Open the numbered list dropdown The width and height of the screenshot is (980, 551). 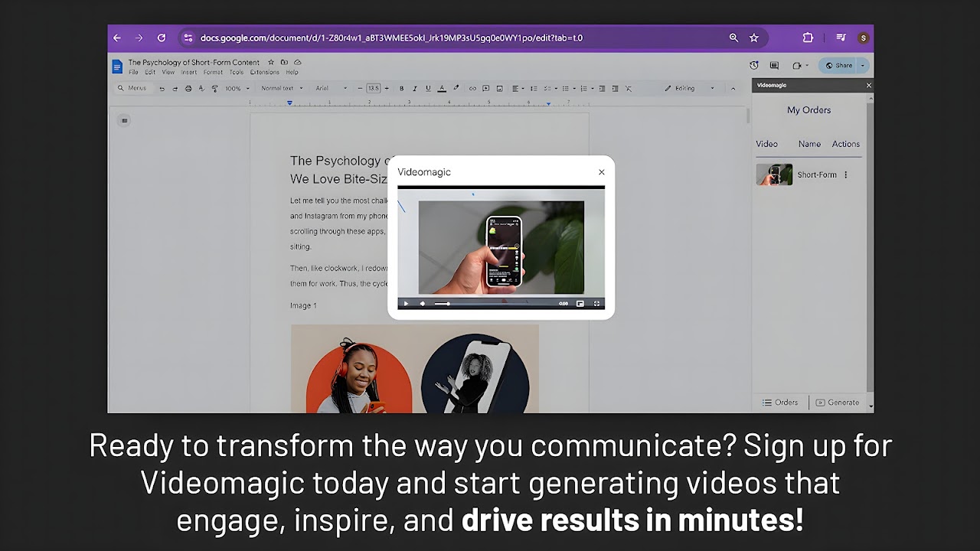click(586, 89)
